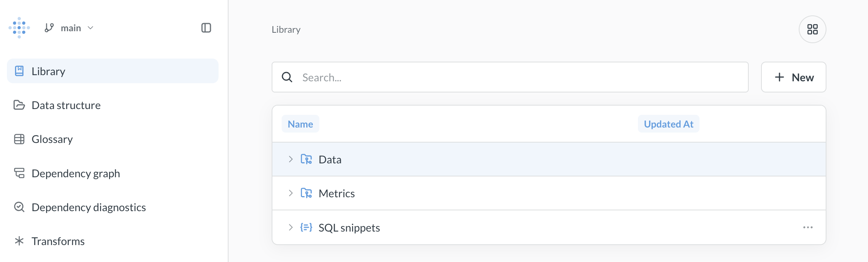Click the app logo dot-grid icon
Screen dimensions: 868x262
point(19,28)
